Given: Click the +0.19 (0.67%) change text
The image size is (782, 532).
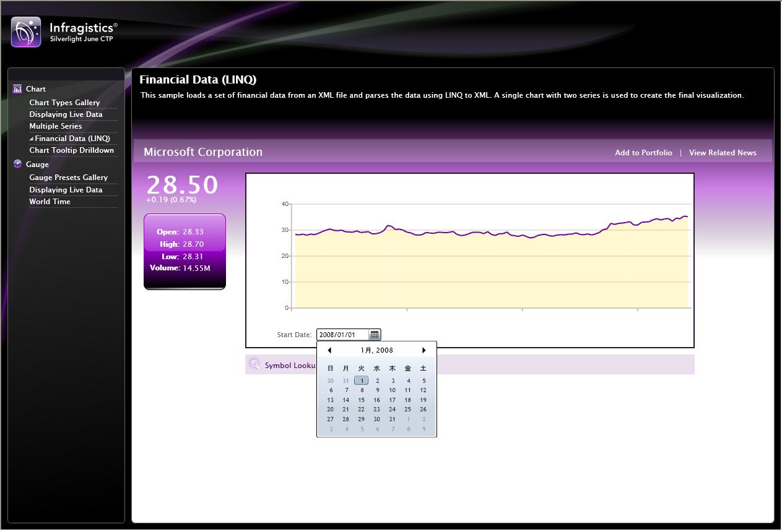Looking at the screenshot, I should tap(171, 200).
